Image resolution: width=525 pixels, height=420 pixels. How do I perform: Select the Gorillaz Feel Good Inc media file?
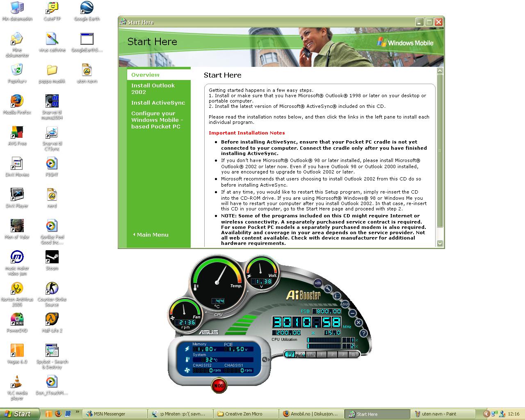coord(52,232)
